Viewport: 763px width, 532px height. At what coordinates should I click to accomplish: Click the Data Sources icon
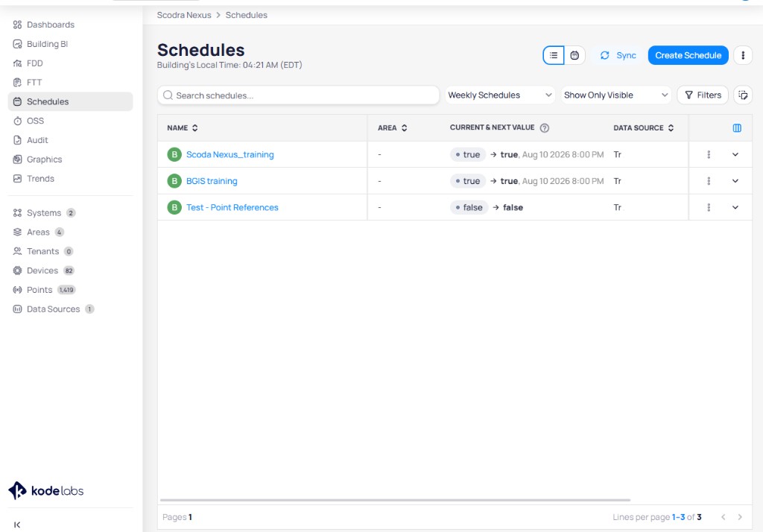(x=18, y=309)
